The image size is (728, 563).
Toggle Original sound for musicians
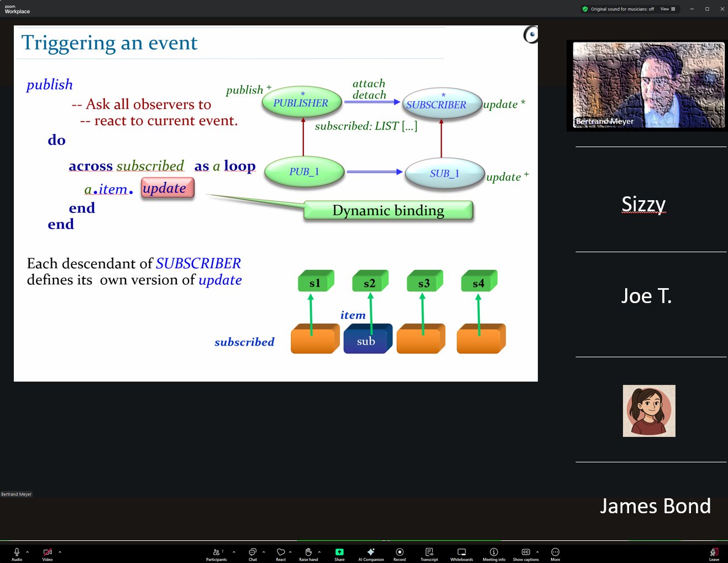(622, 9)
